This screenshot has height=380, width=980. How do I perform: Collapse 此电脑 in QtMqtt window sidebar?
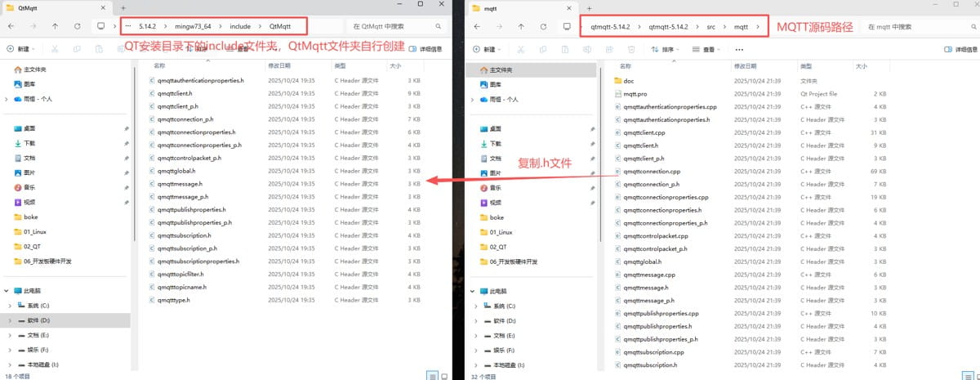(x=7, y=291)
